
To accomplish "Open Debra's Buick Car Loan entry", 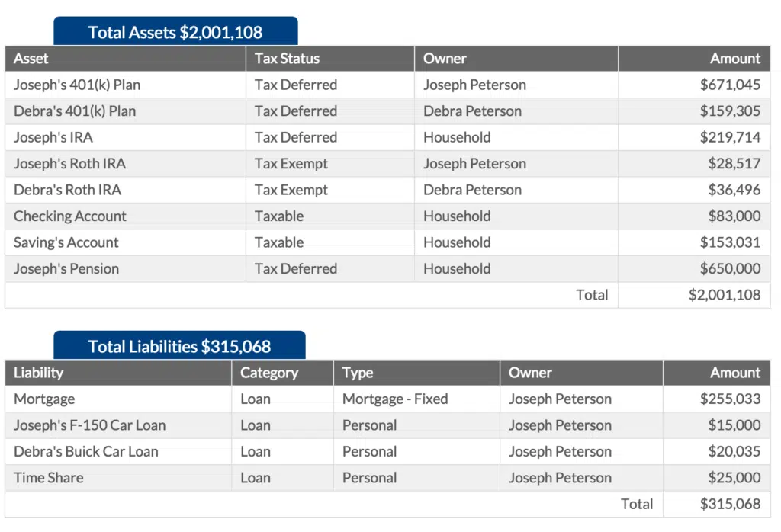I will (86, 452).
